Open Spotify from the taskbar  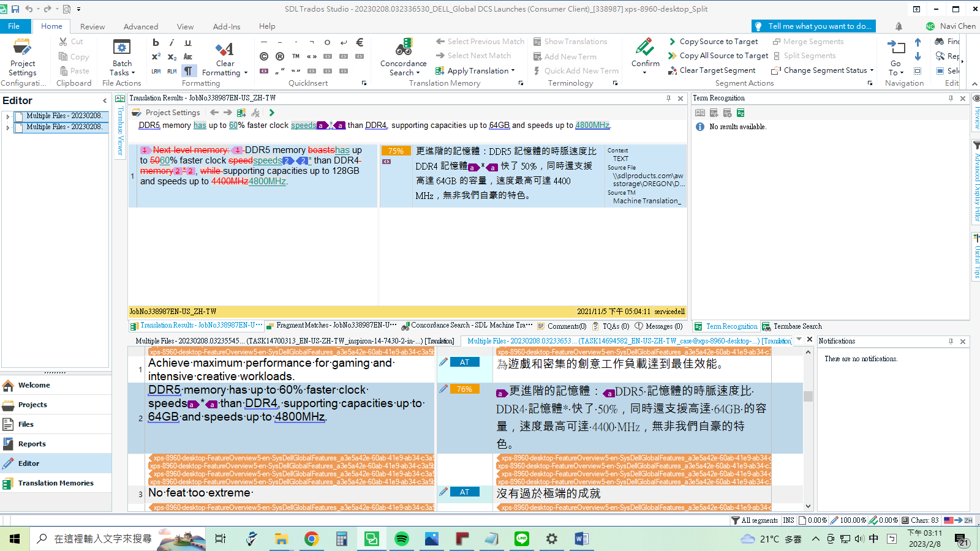coord(402,539)
